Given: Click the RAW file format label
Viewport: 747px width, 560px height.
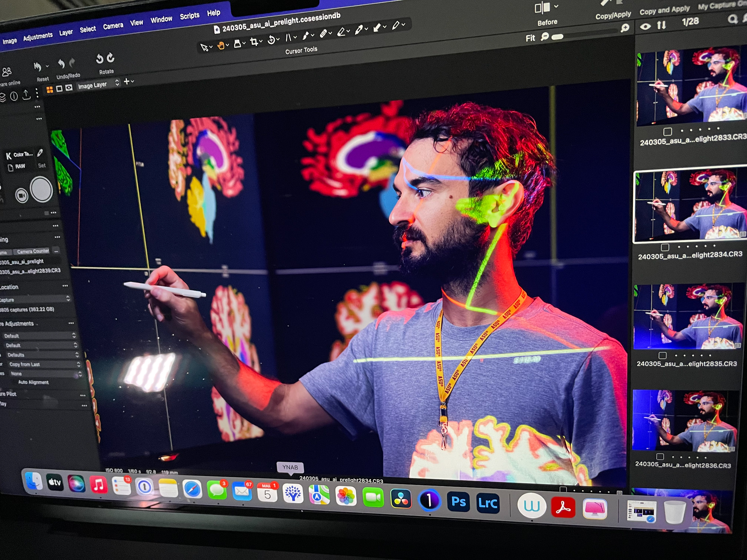Looking at the screenshot, I should 20,166.
